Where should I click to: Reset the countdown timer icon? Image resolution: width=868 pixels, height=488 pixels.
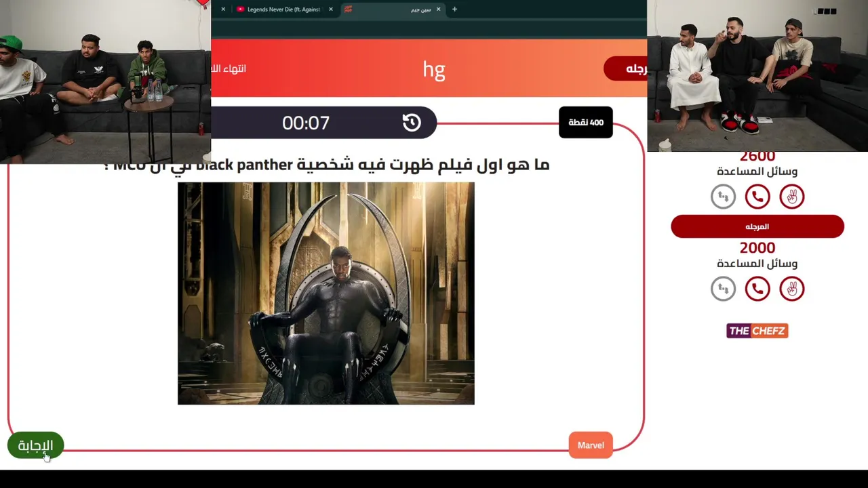[412, 123]
